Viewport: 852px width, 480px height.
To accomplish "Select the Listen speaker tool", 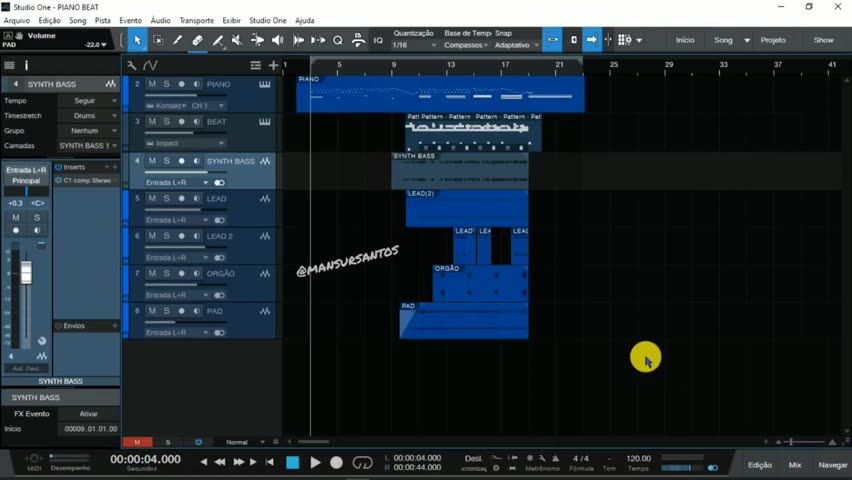I will pyautogui.click(x=277, y=40).
